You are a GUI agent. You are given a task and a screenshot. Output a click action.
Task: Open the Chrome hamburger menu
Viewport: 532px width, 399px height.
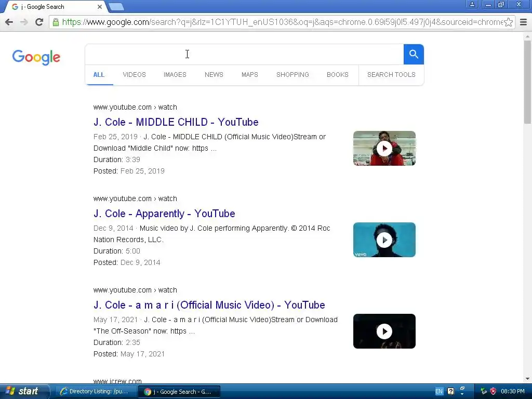[x=524, y=22]
